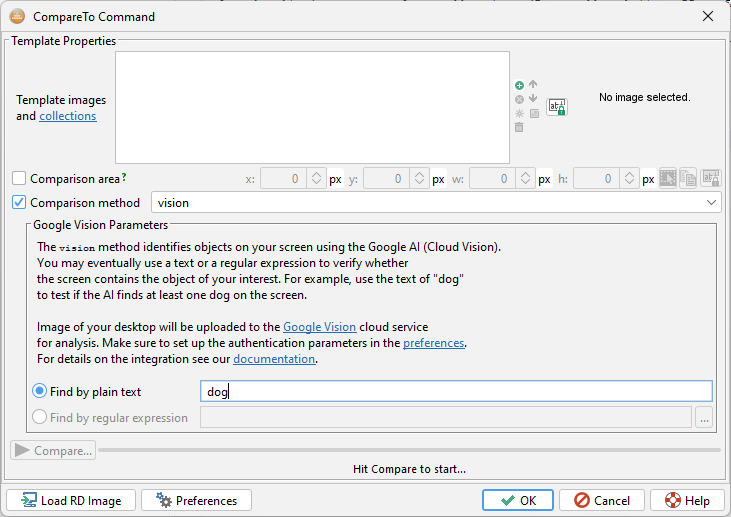
Task: Click the locked text image icon beside template list
Action: [557, 107]
